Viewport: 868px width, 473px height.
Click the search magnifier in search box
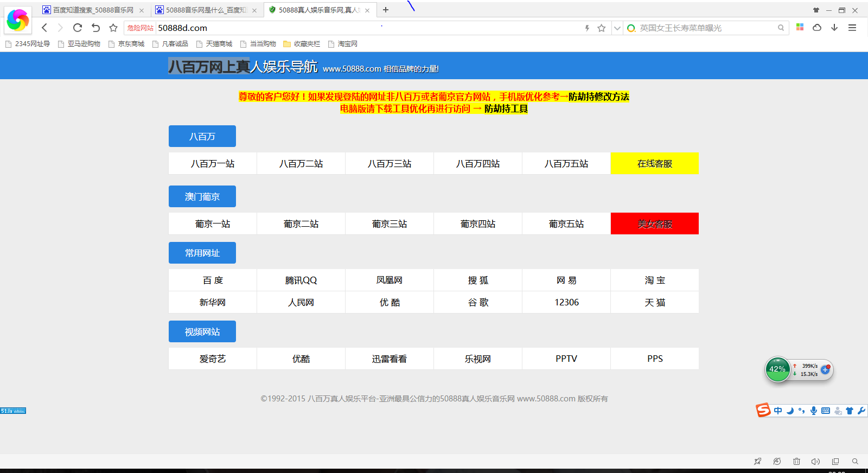tap(781, 28)
